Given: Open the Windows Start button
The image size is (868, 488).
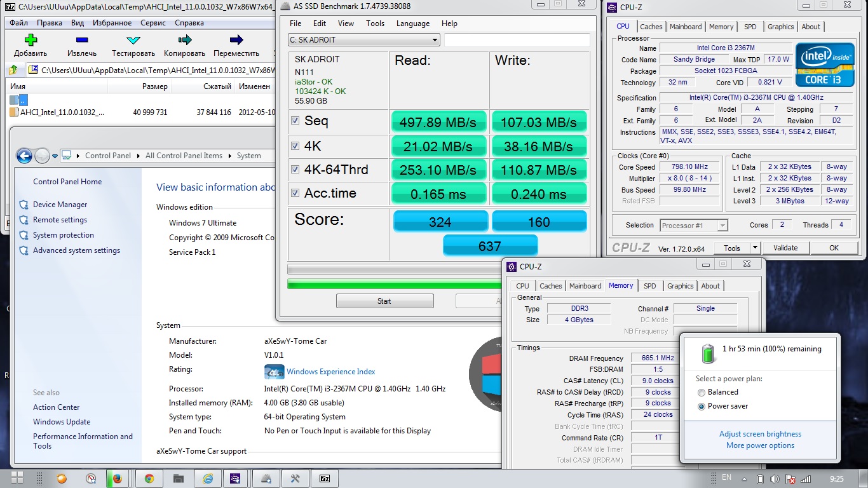Looking at the screenshot, I should point(17,478).
